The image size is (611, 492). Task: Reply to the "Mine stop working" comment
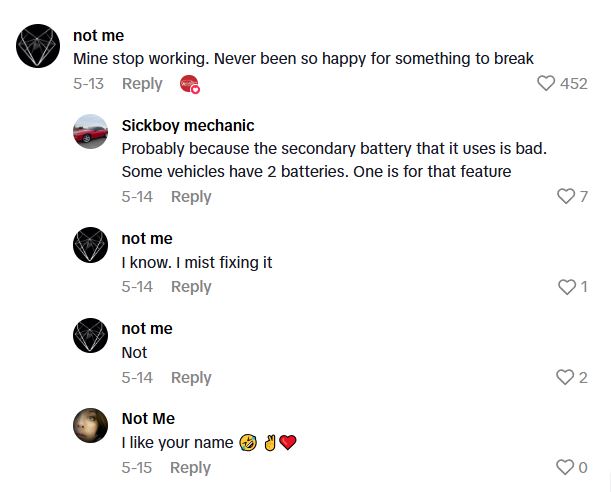[142, 84]
